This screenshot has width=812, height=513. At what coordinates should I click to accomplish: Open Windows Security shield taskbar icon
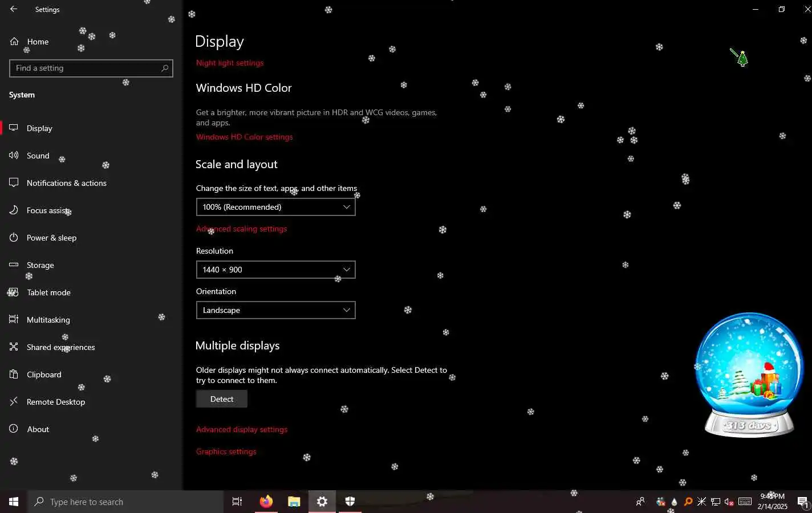(350, 502)
